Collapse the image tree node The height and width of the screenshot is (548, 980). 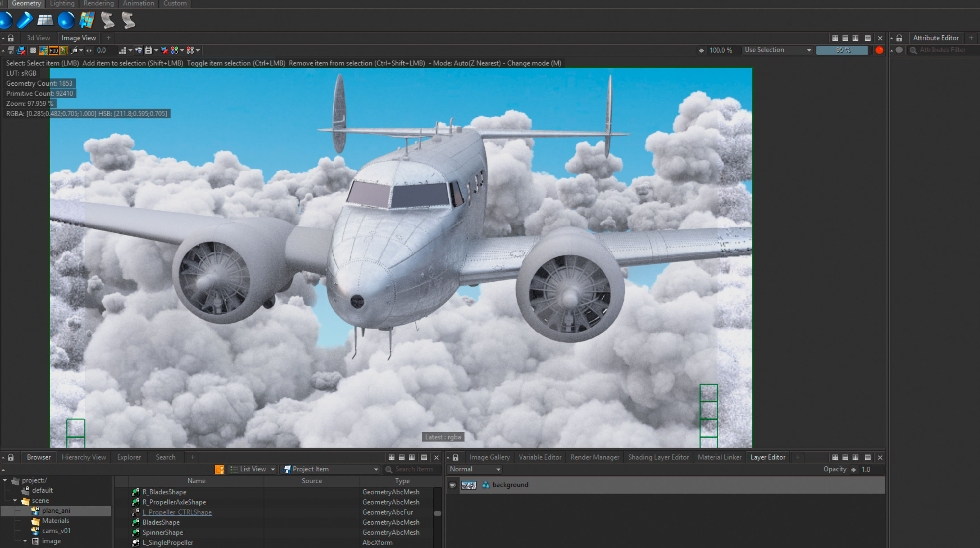click(25, 541)
